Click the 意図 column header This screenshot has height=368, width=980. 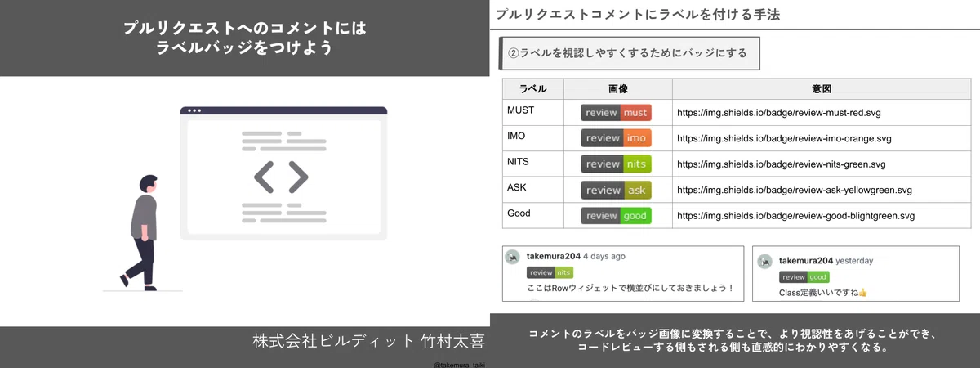coord(822,89)
